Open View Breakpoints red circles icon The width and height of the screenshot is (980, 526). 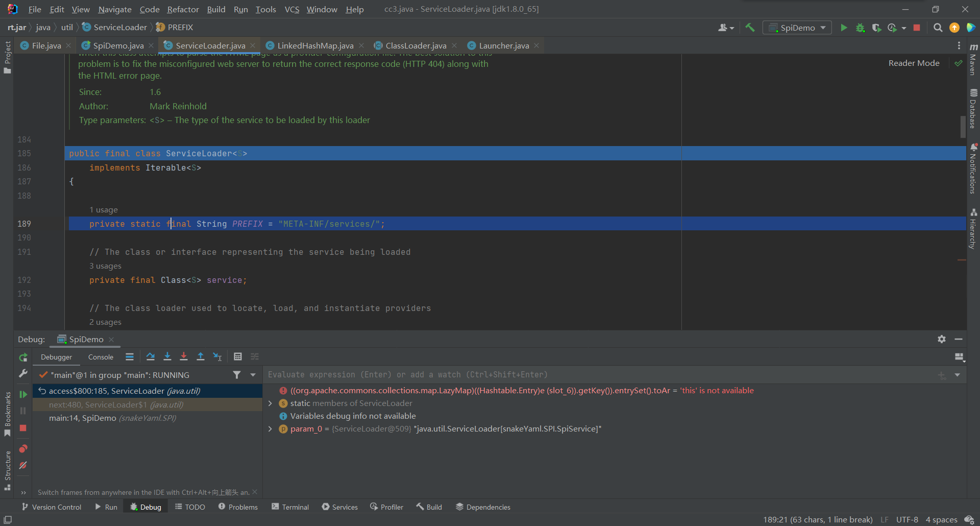[23, 448]
